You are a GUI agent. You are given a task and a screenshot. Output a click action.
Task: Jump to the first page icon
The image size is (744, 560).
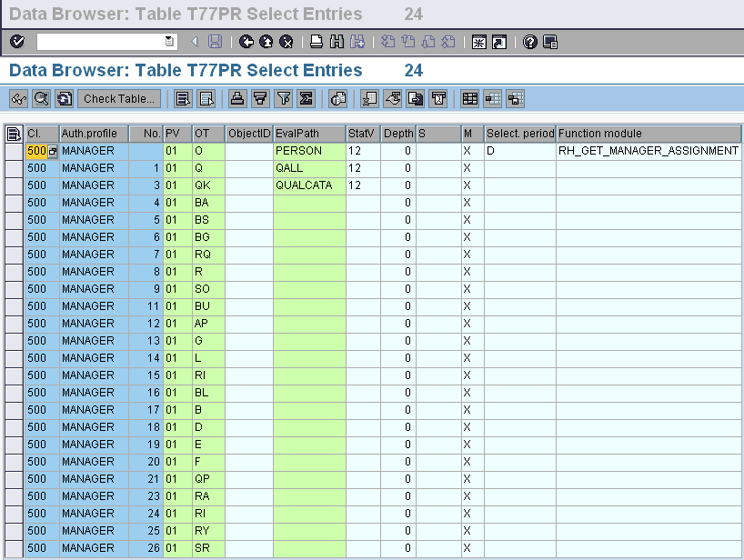(387, 42)
